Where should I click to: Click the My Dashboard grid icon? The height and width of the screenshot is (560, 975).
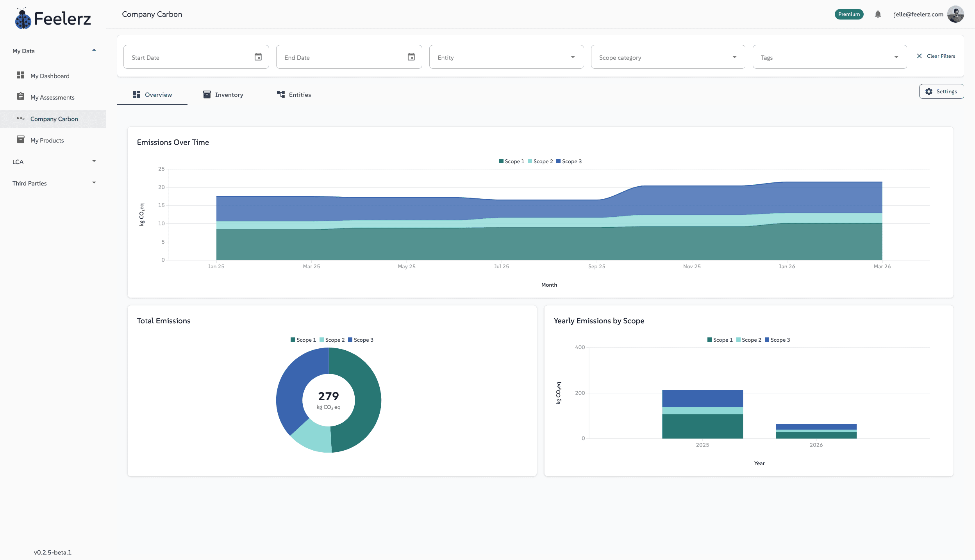click(x=21, y=75)
